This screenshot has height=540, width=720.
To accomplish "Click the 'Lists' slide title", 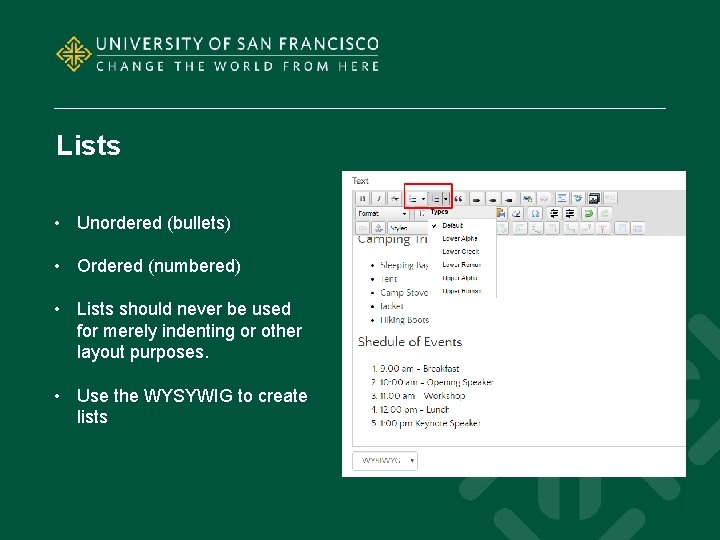I will coord(88,146).
